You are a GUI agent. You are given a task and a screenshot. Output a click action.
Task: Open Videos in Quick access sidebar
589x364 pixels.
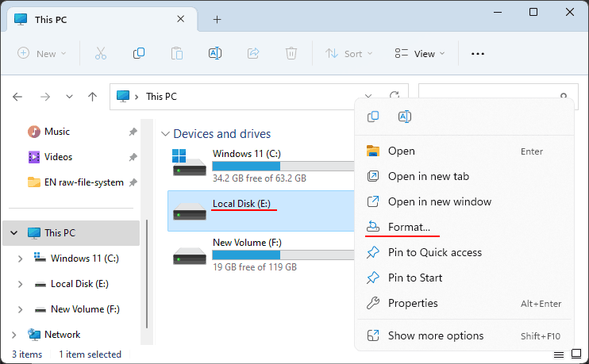[58, 157]
